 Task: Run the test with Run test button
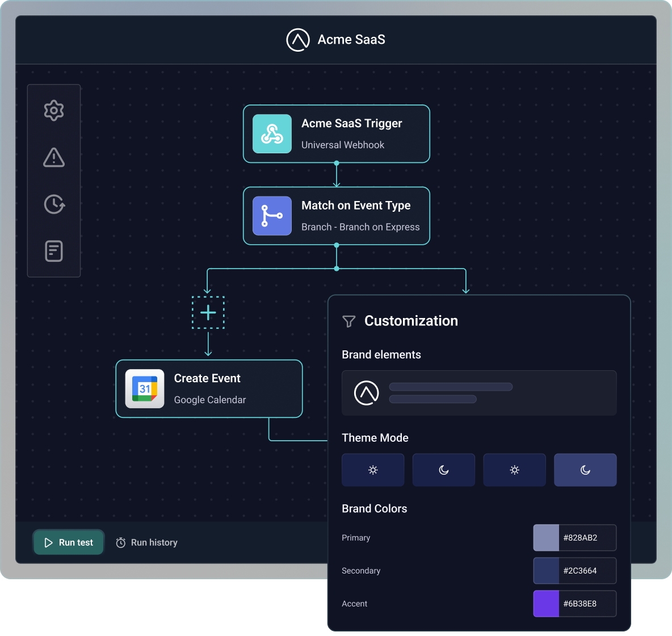pos(69,542)
